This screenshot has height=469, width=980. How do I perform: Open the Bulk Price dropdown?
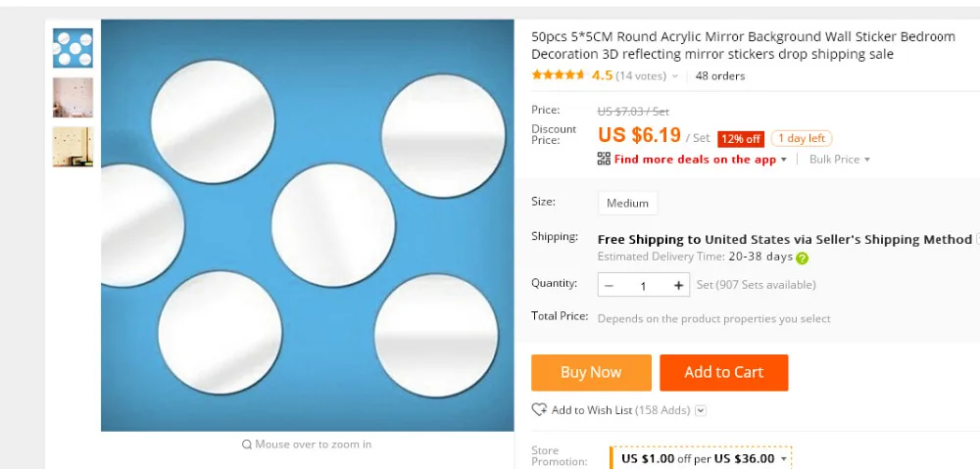click(840, 160)
